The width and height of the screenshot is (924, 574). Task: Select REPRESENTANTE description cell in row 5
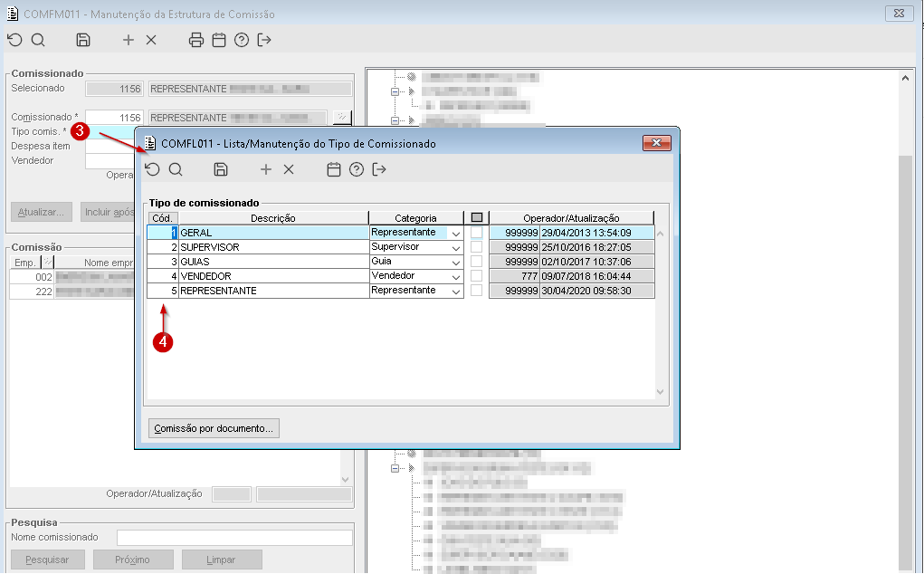273,291
